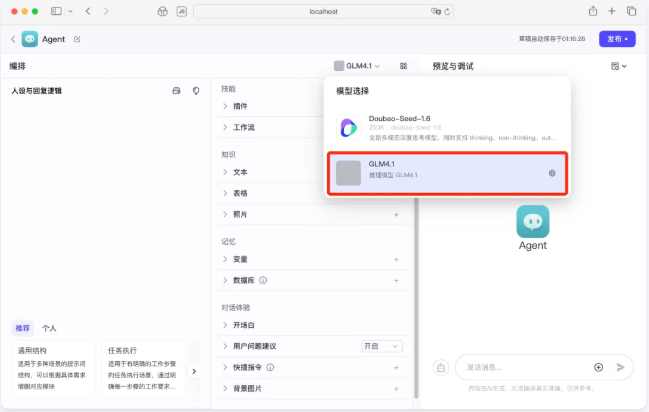Select the 推荐 tab
Viewport: 649px width, 412px height.
tap(22, 328)
